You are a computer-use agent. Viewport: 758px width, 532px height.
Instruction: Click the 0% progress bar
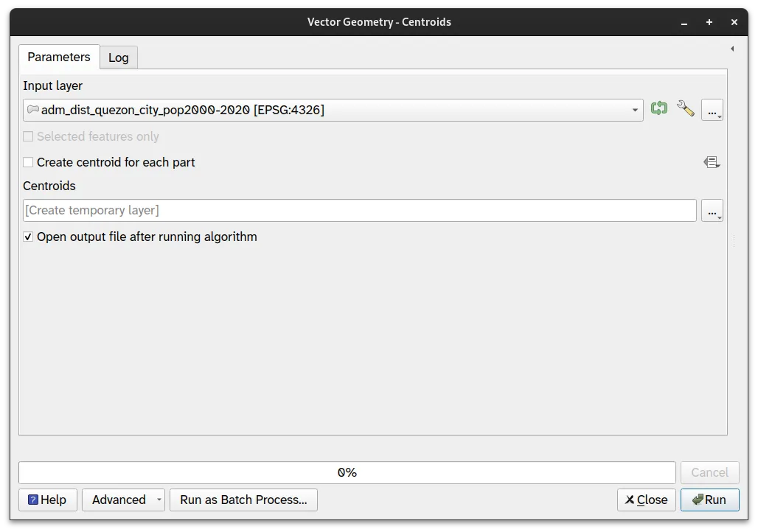(347, 472)
